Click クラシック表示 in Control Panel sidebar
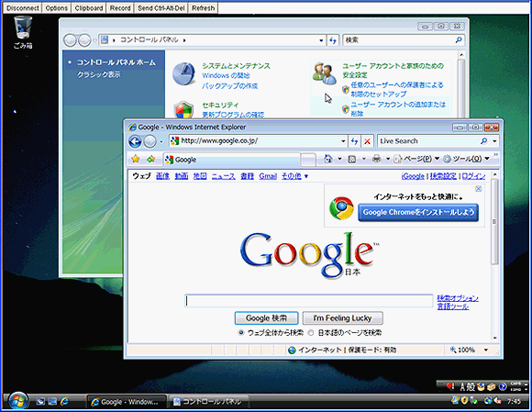 98,74
